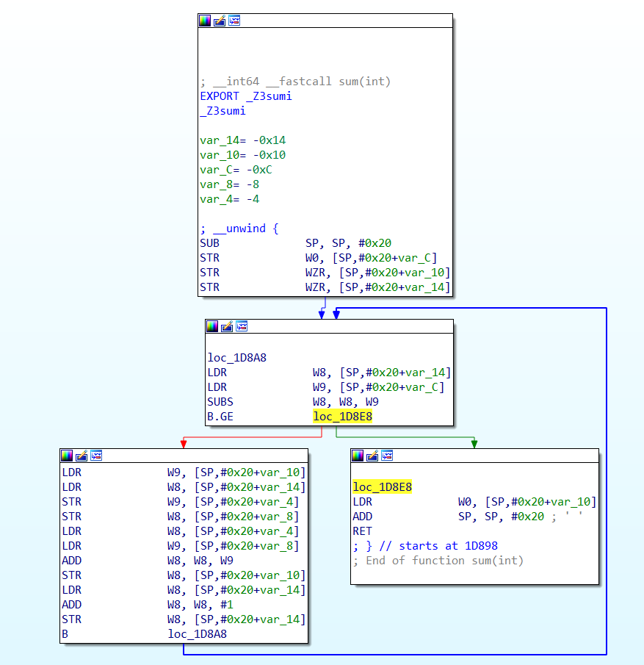The height and width of the screenshot is (665, 644).
Task: Click the SUBS mnemonic
Action: pyautogui.click(x=222, y=402)
